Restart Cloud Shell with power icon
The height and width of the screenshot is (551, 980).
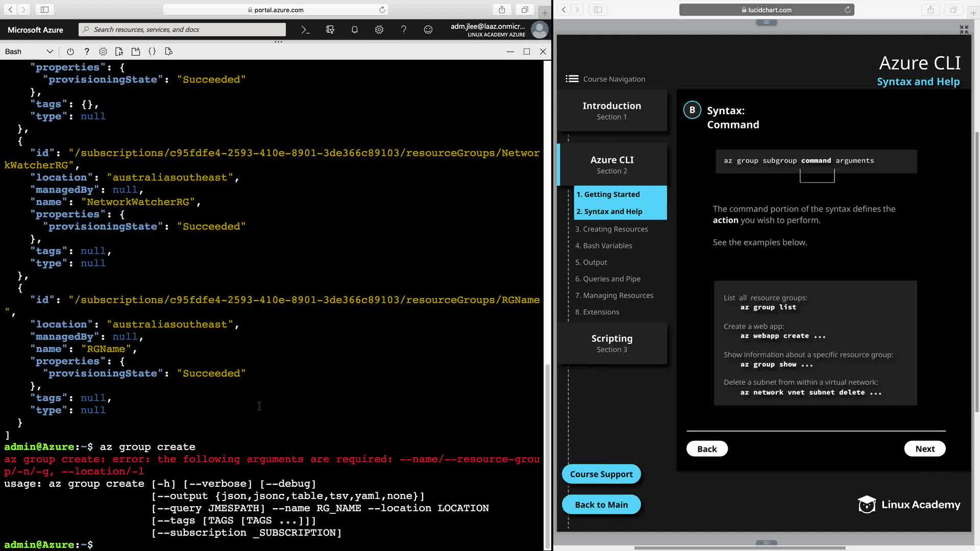click(x=70, y=52)
